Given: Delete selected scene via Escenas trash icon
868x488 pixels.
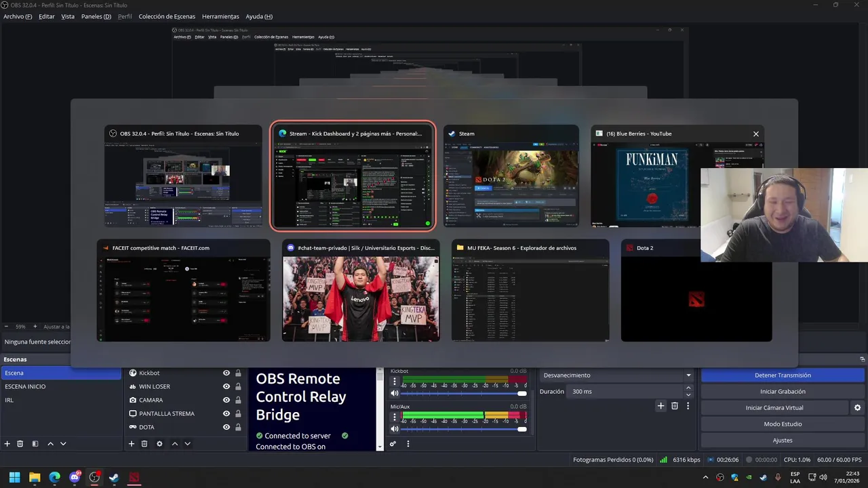Looking at the screenshot, I should click(20, 444).
